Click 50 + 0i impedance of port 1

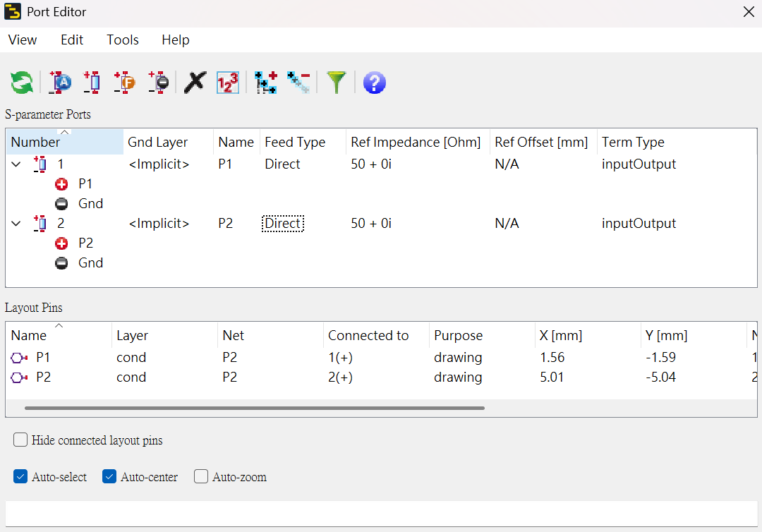(x=371, y=164)
